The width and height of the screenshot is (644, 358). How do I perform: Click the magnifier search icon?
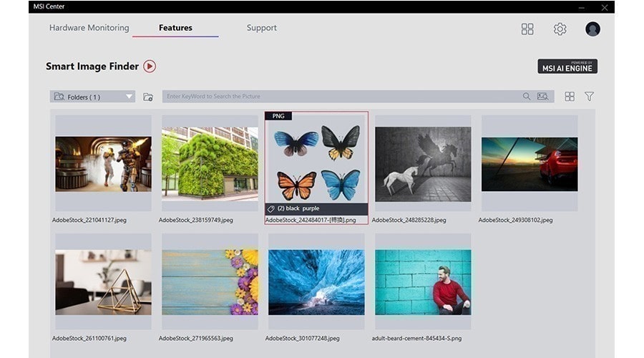pos(526,96)
